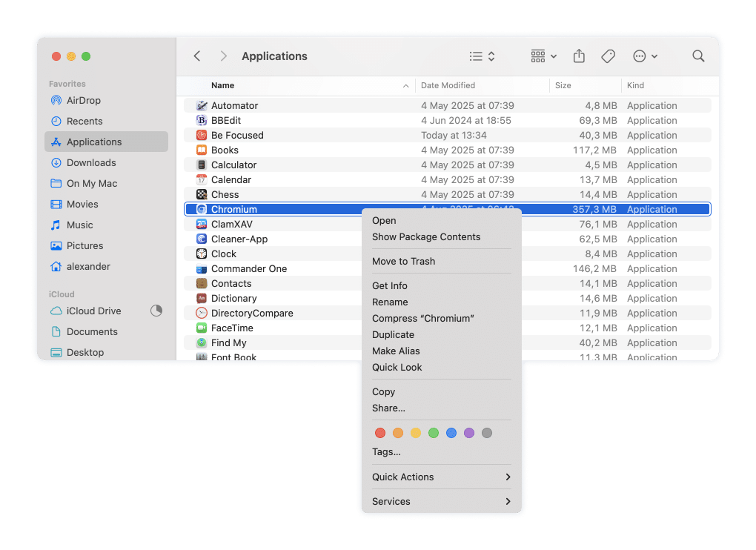Choose Move to Trash

(441, 261)
